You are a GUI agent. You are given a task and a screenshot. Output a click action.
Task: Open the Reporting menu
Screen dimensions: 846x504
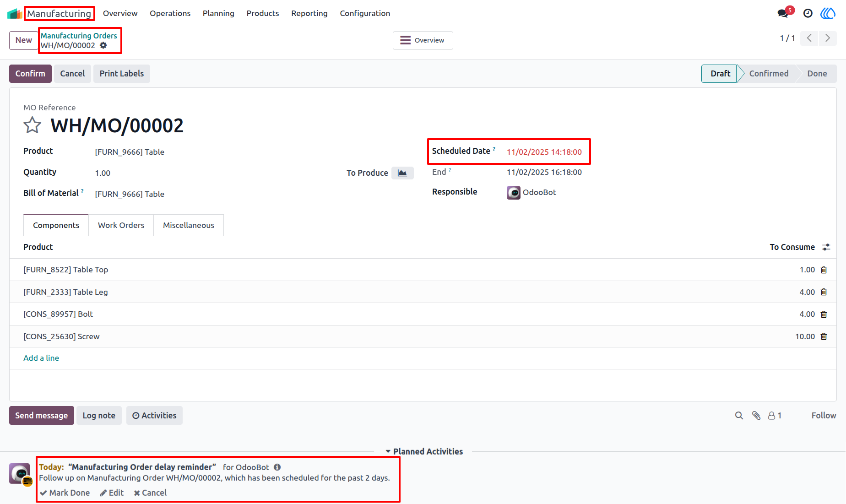point(309,13)
